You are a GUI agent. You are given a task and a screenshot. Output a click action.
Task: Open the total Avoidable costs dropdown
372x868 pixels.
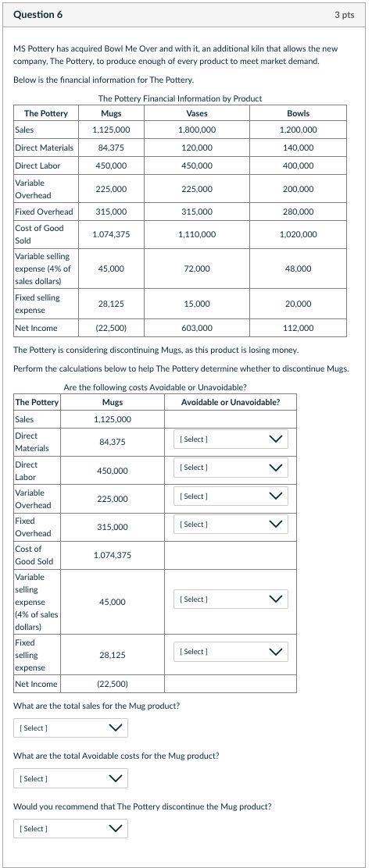(70, 779)
